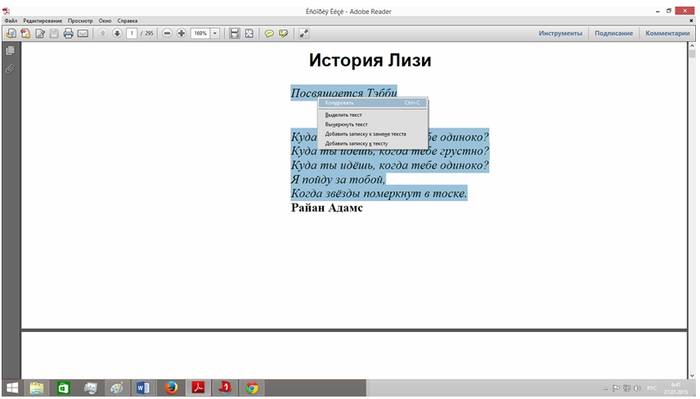The height and width of the screenshot is (399, 700).
Task: Click the page number input field
Action: 132,33
